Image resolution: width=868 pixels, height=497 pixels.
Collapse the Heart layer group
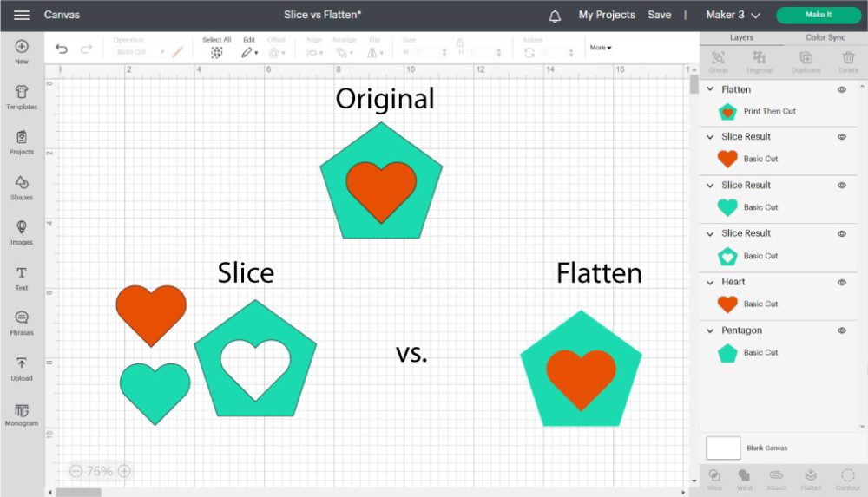(x=710, y=282)
